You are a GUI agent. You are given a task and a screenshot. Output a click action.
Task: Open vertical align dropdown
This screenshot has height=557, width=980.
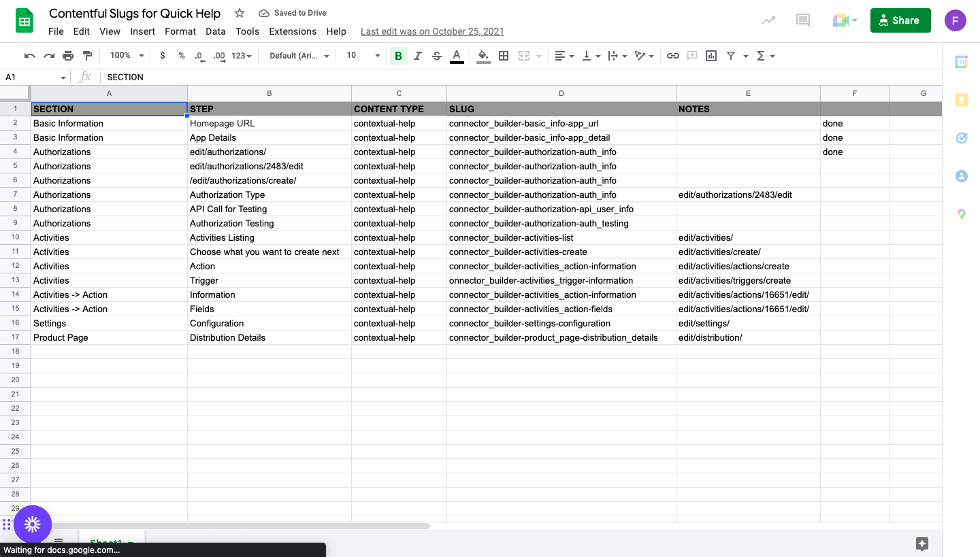pos(591,56)
